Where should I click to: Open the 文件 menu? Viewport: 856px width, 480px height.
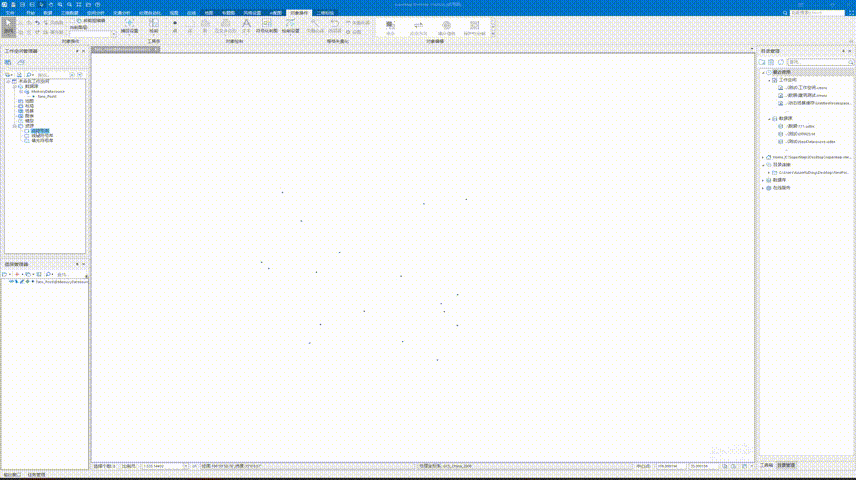pyautogui.click(x=10, y=13)
